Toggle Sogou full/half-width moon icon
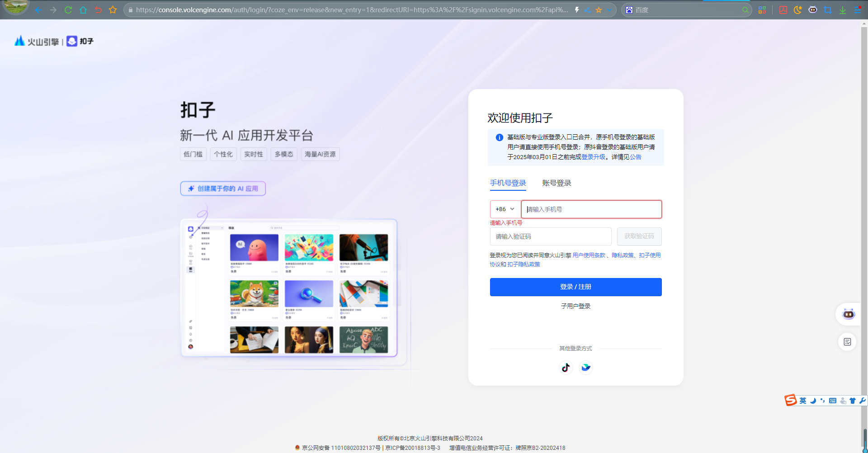868x453 pixels. click(x=813, y=401)
